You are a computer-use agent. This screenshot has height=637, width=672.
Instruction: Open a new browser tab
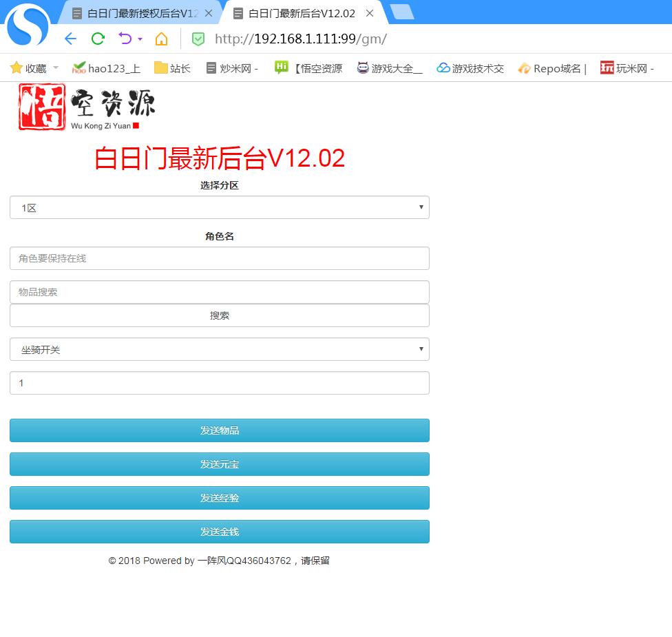point(401,12)
